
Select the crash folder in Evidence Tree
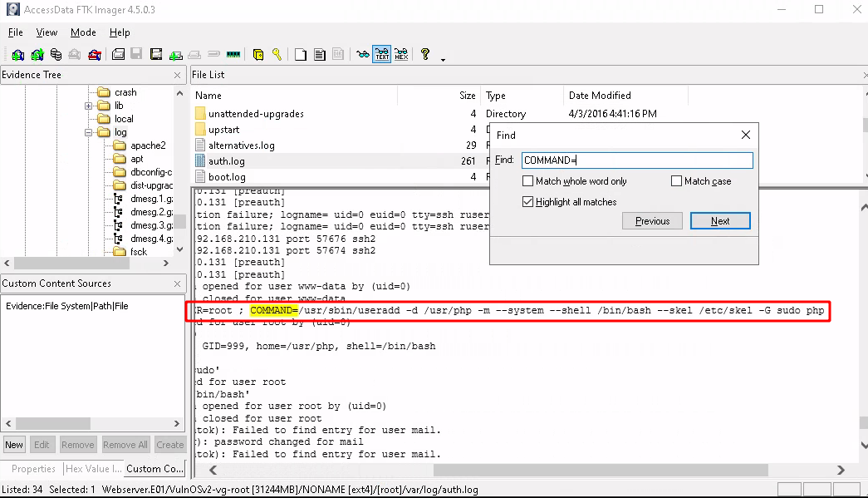[x=125, y=92]
